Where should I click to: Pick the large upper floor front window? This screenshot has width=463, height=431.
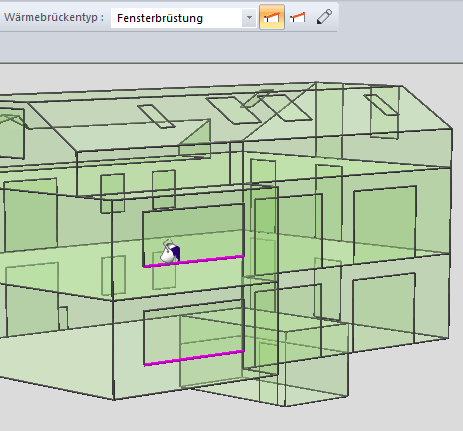click(x=194, y=235)
